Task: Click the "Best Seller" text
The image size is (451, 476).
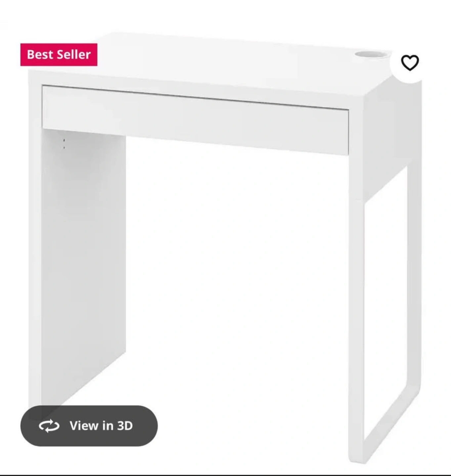Action: (59, 55)
